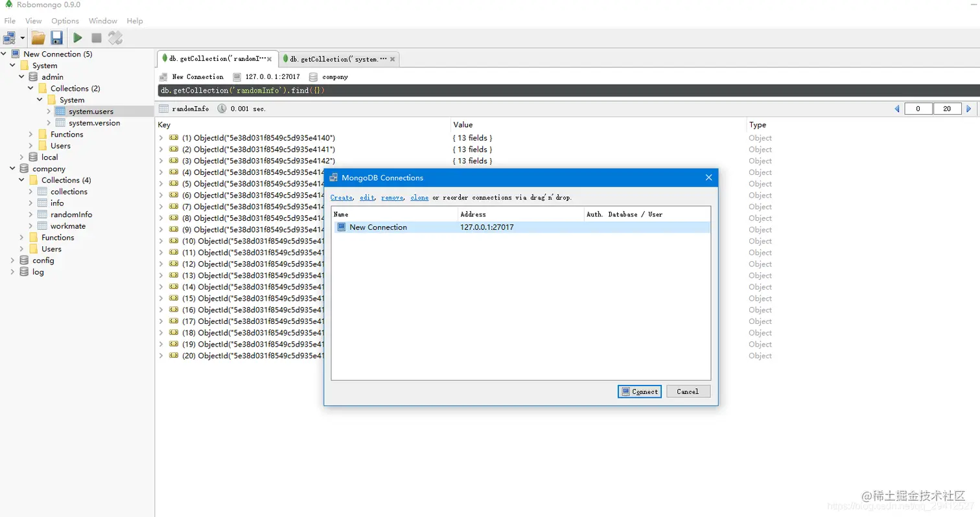The image size is (980, 517).
Task: Click the admin database cylinder icon
Action: [x=33, y=77]
